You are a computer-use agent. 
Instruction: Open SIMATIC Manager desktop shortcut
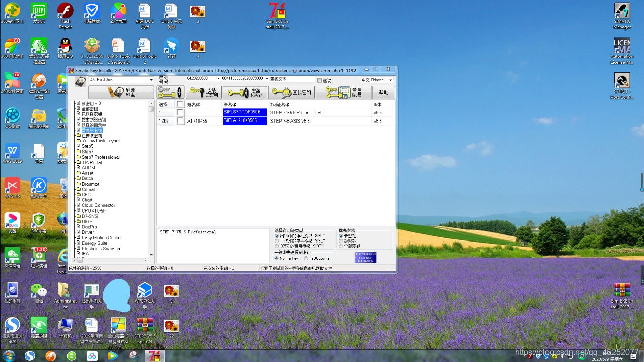622,16
